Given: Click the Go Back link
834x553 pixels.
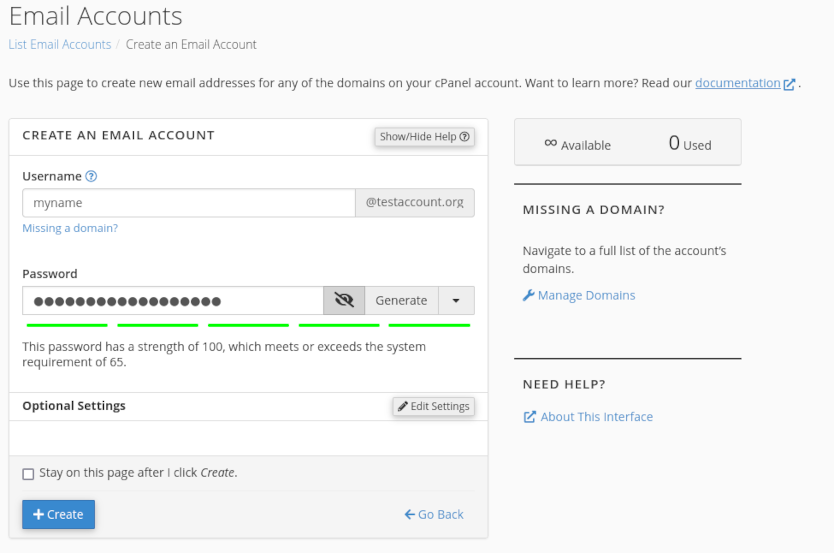Looking at the screenshot, I should [434, 514].
